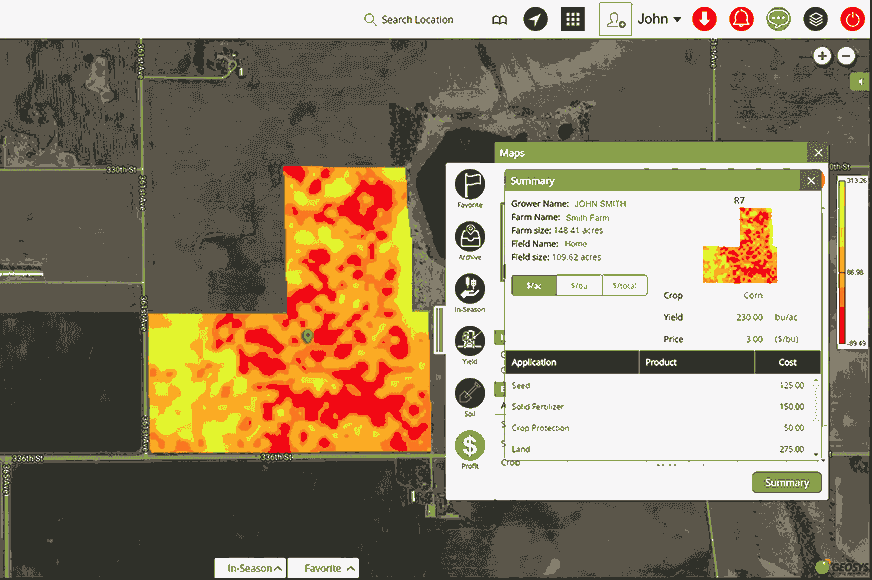Select the In-Season sidebar icon

(x=470, y=290)
